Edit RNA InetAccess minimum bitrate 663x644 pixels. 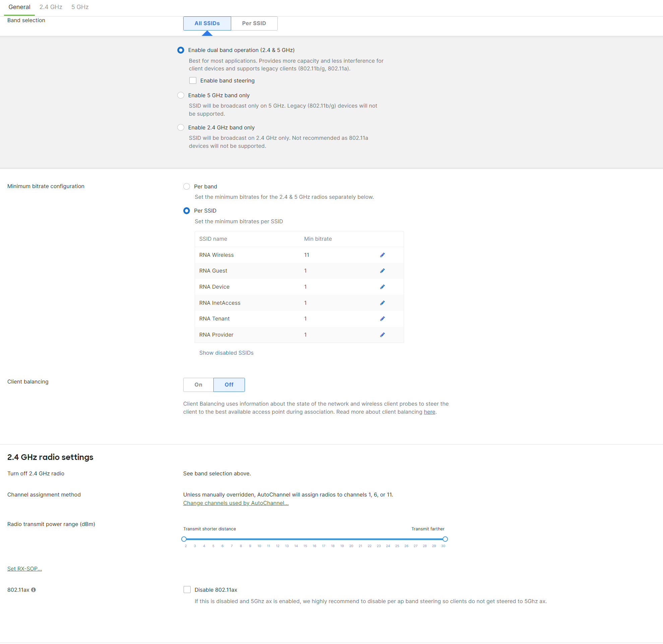(x=382, y=302)
